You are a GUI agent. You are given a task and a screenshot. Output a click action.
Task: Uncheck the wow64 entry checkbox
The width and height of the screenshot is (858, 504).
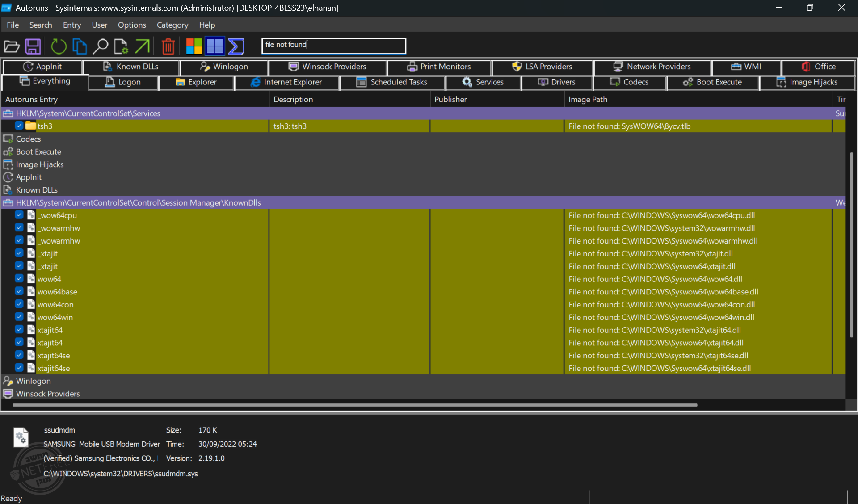(19, 278)
